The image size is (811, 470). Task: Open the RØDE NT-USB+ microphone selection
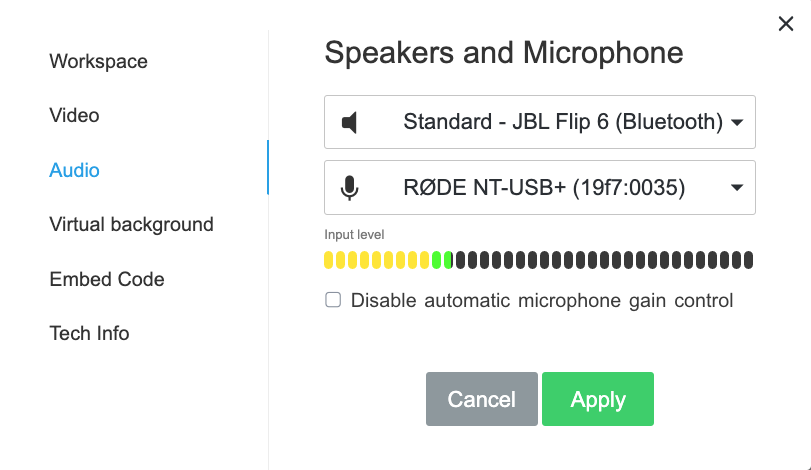pyautogui.click(x=543, y=188)
